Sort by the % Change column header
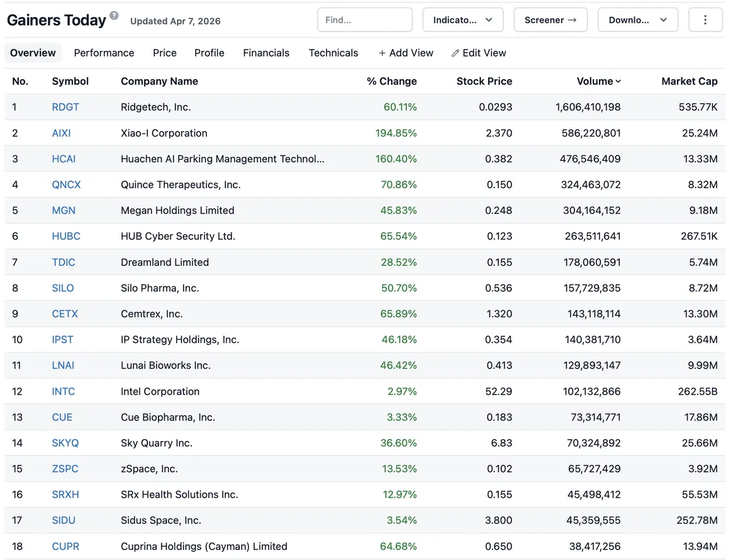This screenshot has width=755, height=560. tap(391, 81)
